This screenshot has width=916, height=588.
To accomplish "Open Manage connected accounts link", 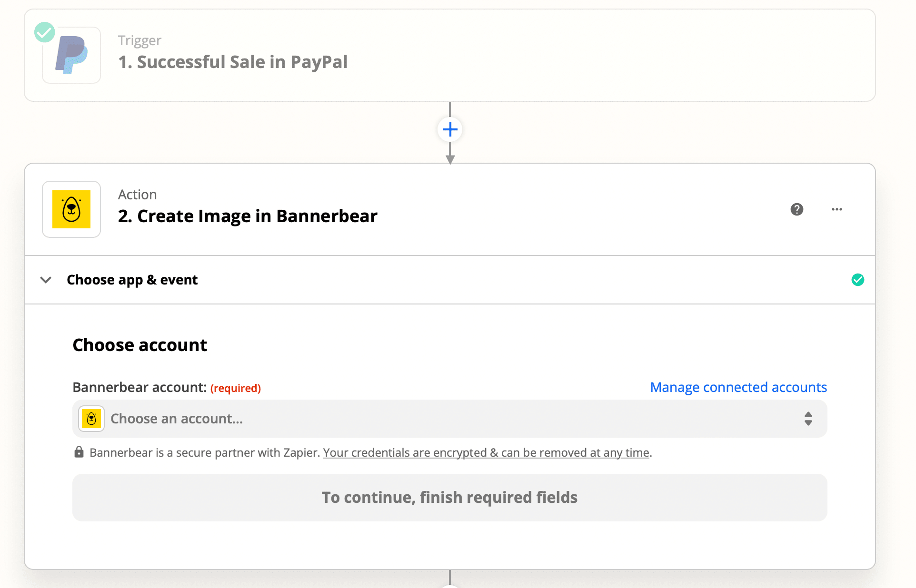I will tap(738, 387).
